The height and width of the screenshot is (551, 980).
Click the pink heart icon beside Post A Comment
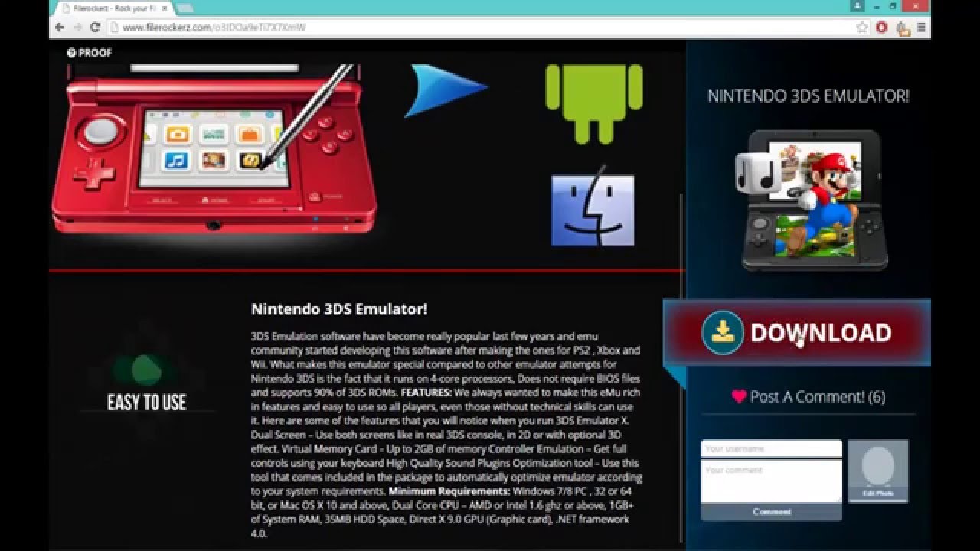739,396
